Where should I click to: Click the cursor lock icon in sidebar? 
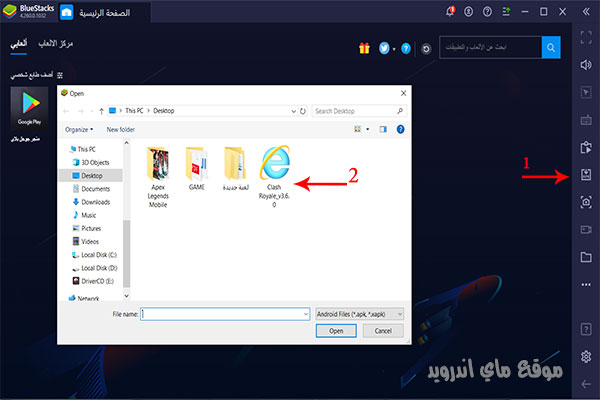[586, 92]
